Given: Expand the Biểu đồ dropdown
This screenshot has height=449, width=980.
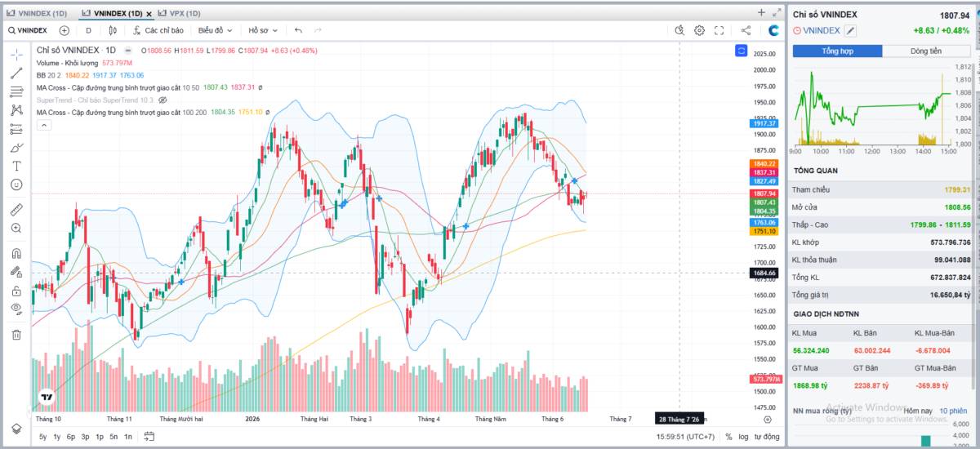Looking at the screenshot, I should [x=215, y=30].
